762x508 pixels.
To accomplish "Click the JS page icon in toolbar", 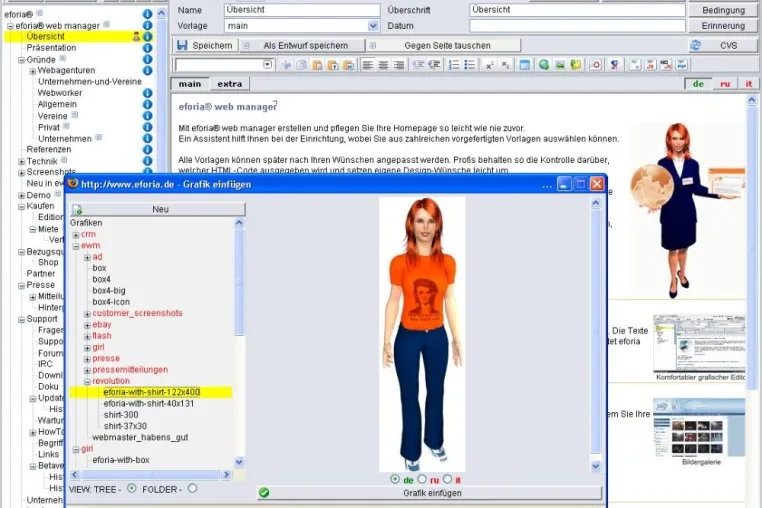I will (650, 65).
